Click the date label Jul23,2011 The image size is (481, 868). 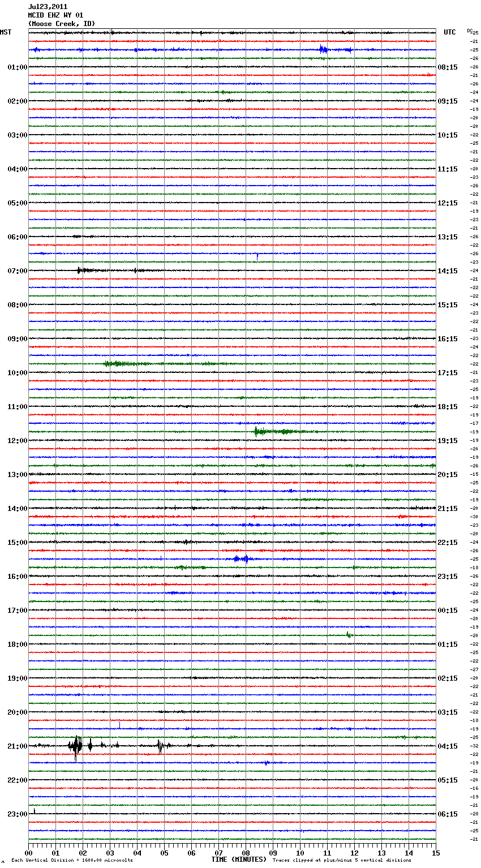(48, 7)
